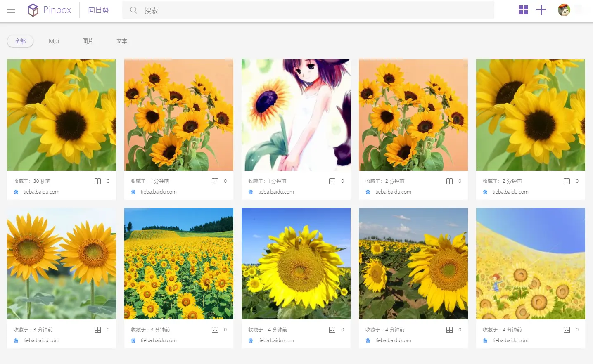
Task: Click notes icon on the 30 秒前 card
Action: (98, 181)
